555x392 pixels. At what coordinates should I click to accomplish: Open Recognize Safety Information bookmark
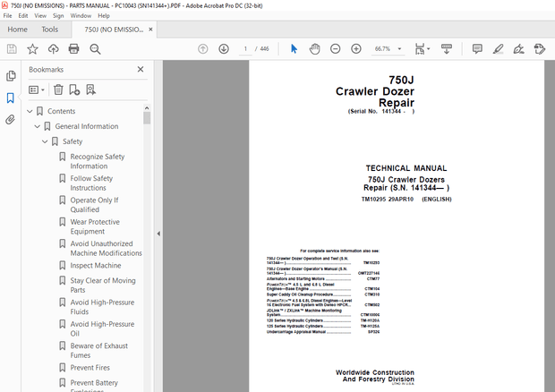(x=98, y=161)
